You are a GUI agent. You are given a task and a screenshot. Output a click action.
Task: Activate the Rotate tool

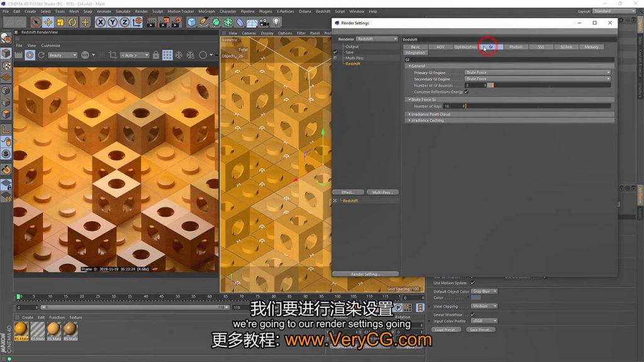[73, 22]
